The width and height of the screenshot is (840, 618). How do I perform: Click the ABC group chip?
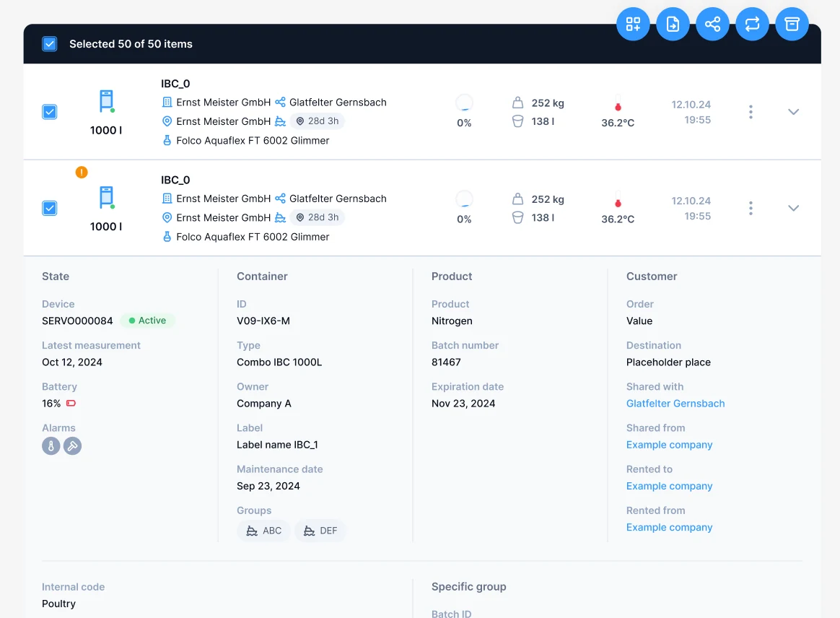[x=263, y=531]
